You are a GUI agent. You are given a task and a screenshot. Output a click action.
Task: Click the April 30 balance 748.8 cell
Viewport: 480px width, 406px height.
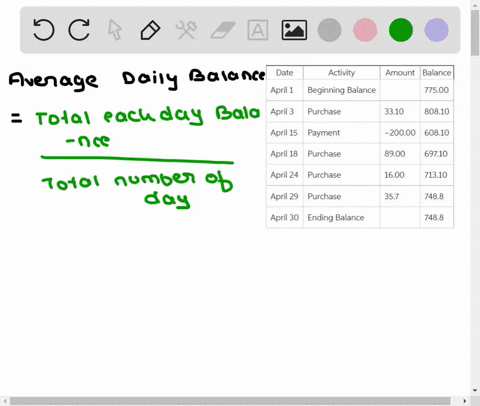coord(437,217)
